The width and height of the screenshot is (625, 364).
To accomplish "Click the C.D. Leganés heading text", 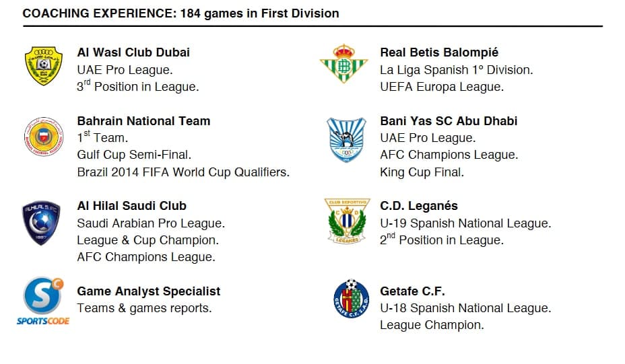I will [418, 205].
